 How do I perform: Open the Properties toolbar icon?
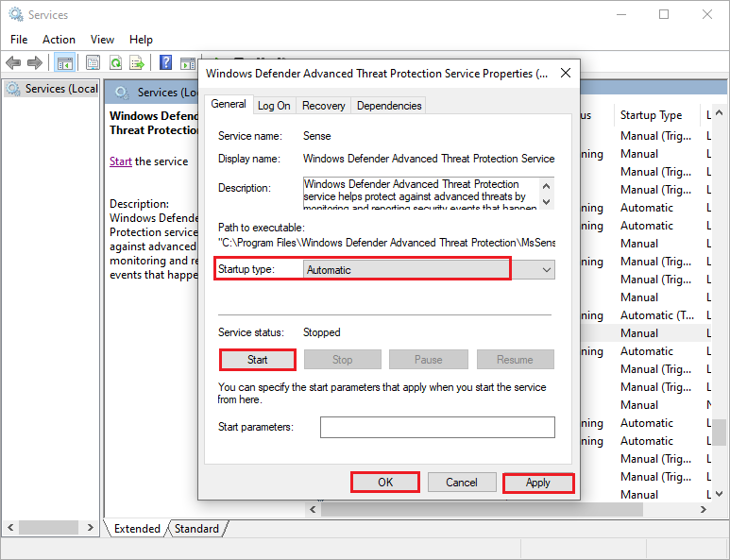coord(93,62)
